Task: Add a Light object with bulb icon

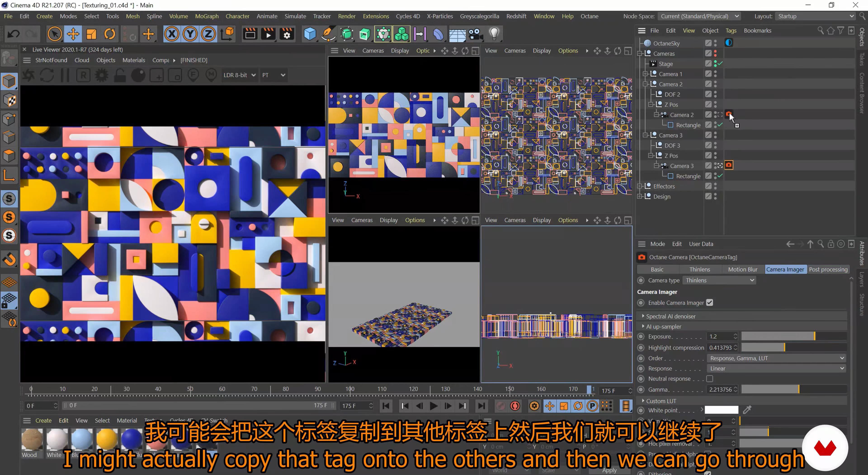Action: coord(494,34)
